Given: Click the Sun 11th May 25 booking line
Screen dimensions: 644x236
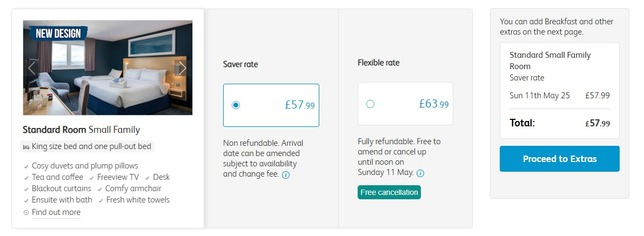Looking at the screenshot, I should tap(559, 96).
